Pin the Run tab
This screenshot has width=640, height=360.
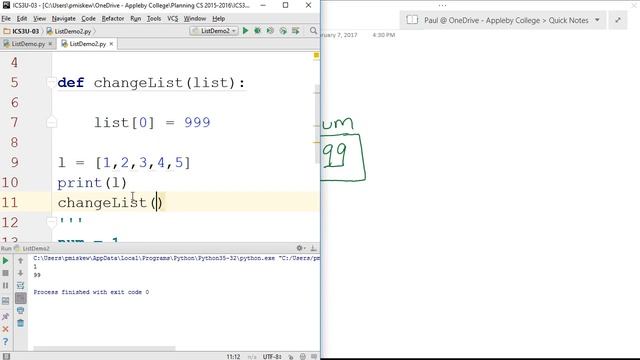pos(6,316)
